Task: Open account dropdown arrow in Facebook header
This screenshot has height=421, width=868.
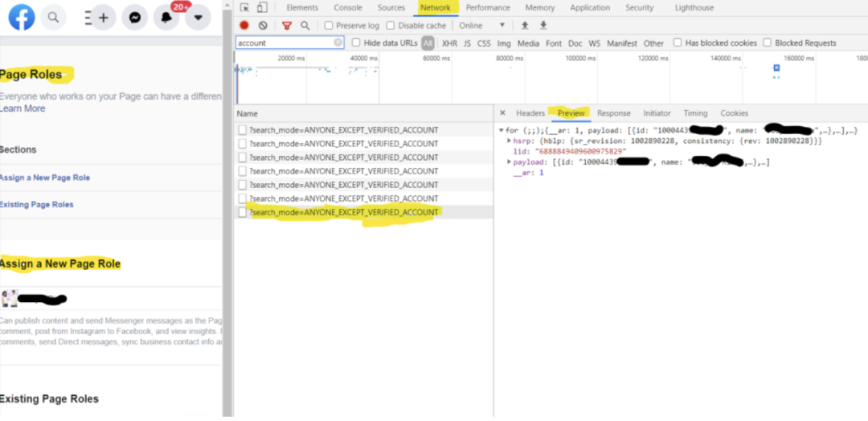Action: coord(199,17)
